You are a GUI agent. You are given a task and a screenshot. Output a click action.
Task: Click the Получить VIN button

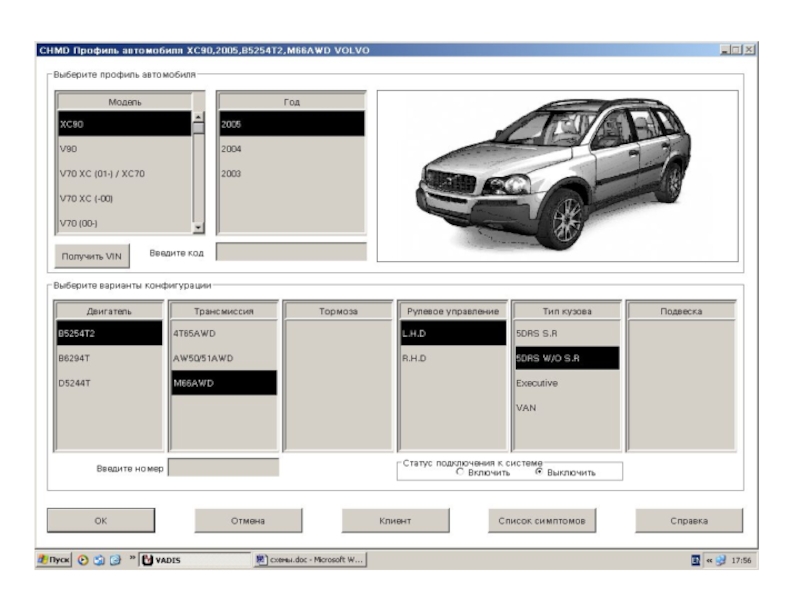pos(92,256)
